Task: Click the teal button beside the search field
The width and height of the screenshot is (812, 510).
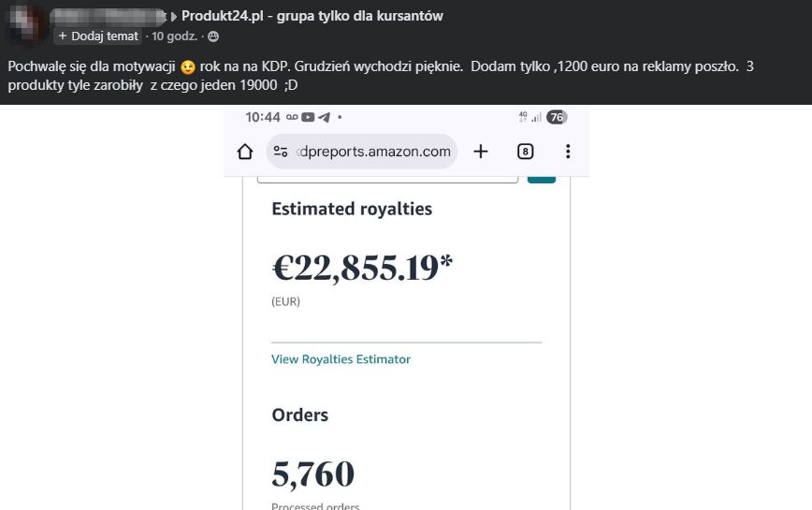Action: [x=542, y=178]
